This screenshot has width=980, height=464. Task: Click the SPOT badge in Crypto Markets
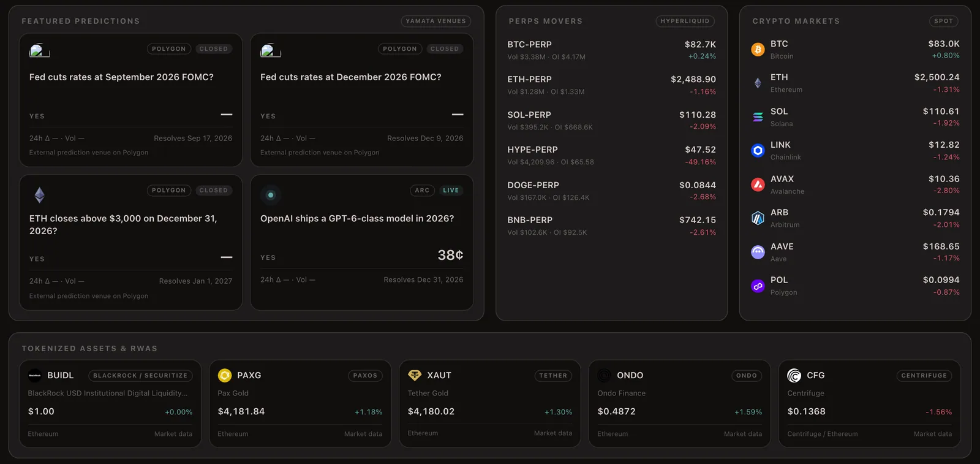(x=943, y=21)
